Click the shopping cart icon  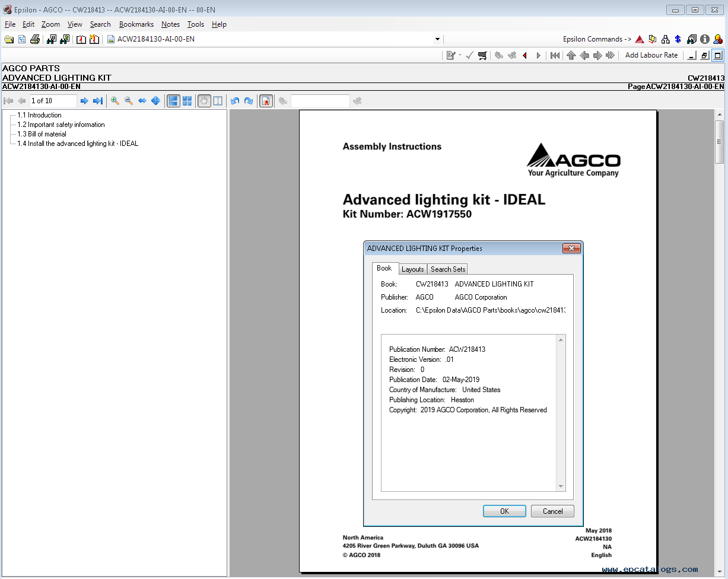(x=482, y=55)
